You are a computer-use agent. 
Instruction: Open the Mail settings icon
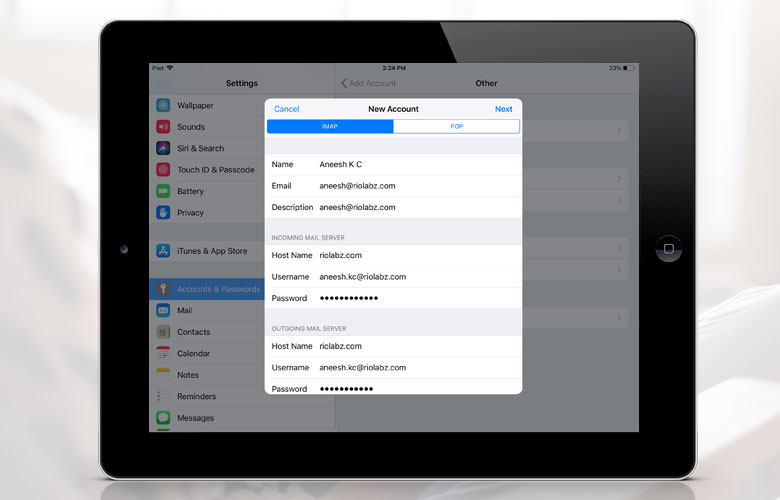[x=163, y=311]
